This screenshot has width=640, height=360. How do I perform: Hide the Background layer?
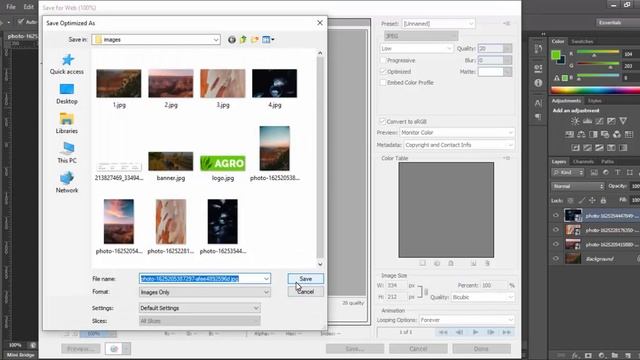pyautogui.click(x=556, y=258)
